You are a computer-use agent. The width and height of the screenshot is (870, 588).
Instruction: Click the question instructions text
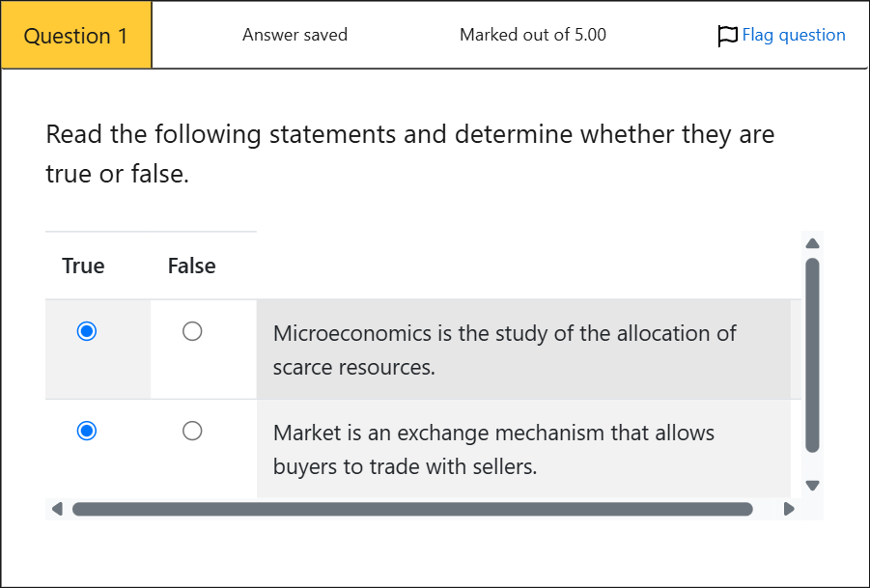[x=409, y=153]
